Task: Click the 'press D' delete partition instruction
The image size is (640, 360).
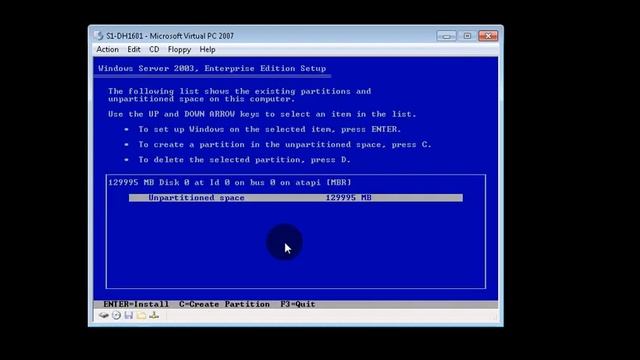Action: (x=244, y=160)
